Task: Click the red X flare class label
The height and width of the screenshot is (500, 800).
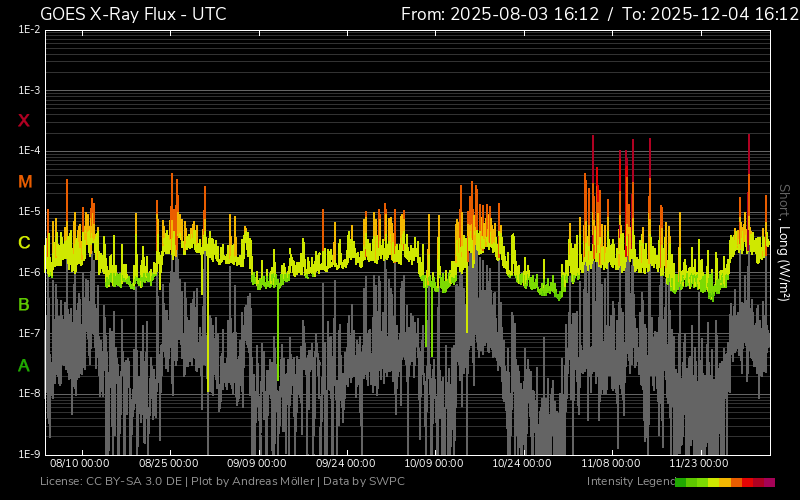Action: (24, 121)
